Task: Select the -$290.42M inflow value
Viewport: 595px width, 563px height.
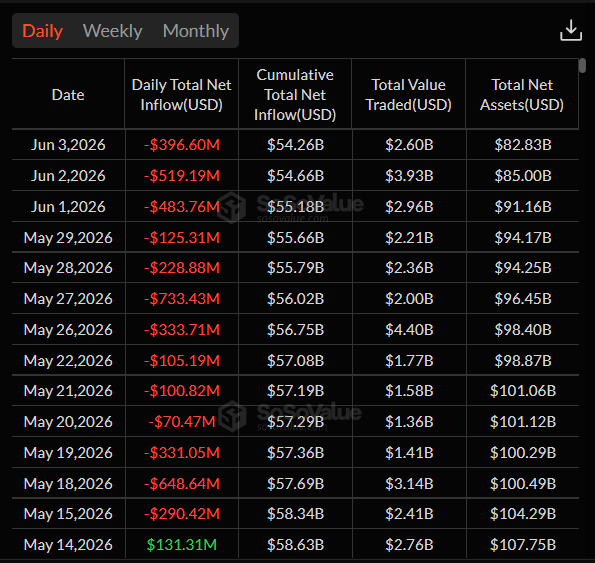Action: [182, 514]
